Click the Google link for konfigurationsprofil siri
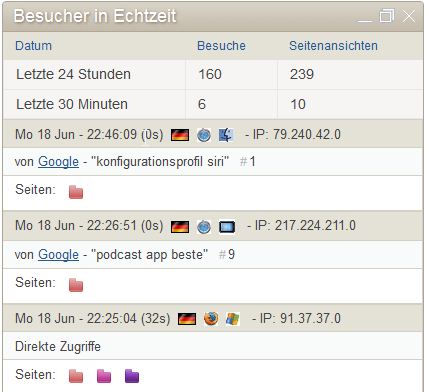The width and height of the screenshot is (425, 392). (x=58, y=162)
